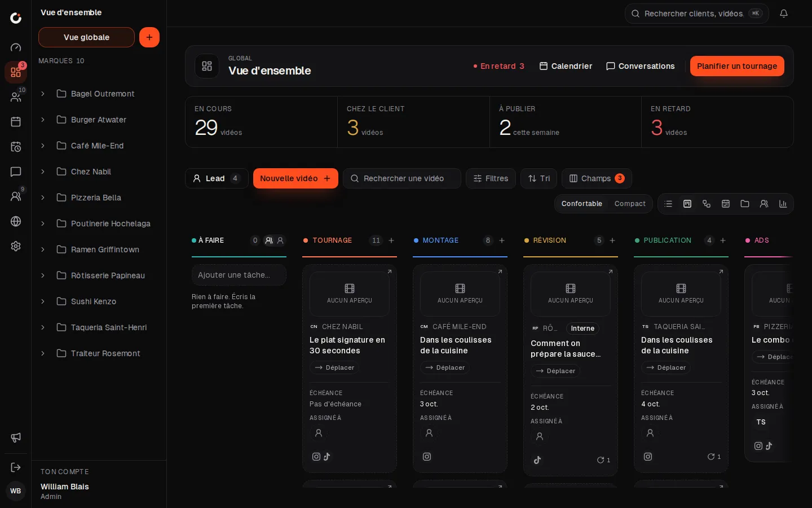Image resolution: width=812 pixels, height=508 pixels.
Task: Click the logout icon in sidebar
Action: tap(16, 467)
